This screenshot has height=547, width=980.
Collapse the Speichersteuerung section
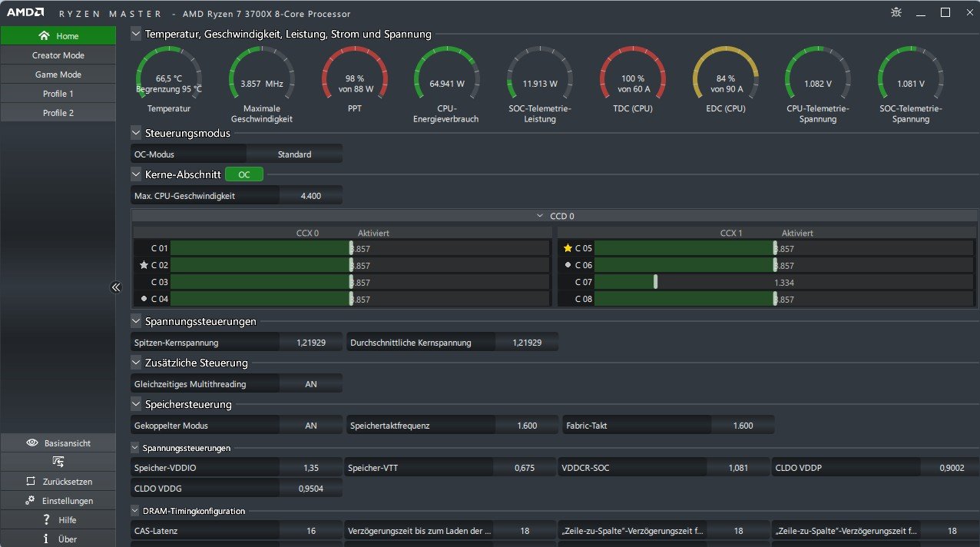(x=136, y=404)
